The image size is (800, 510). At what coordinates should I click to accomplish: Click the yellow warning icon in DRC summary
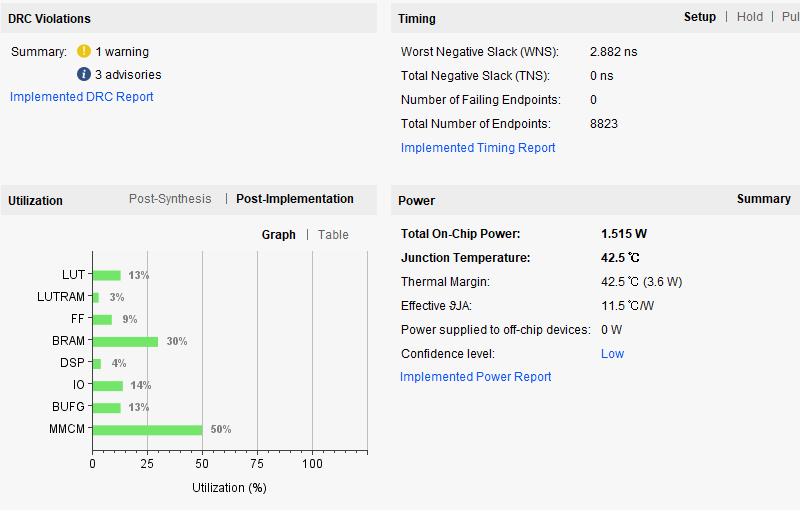pos(84,51)
